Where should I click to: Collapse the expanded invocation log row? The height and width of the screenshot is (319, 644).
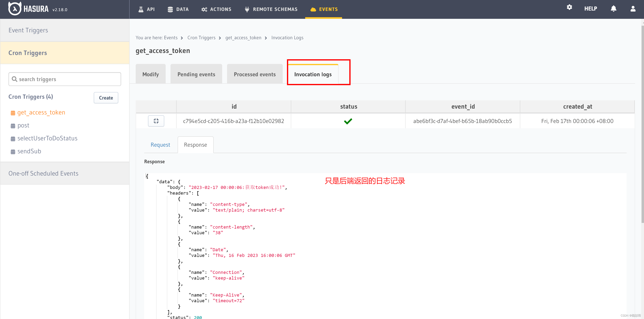pyautogui.click(x=156, y=121)
